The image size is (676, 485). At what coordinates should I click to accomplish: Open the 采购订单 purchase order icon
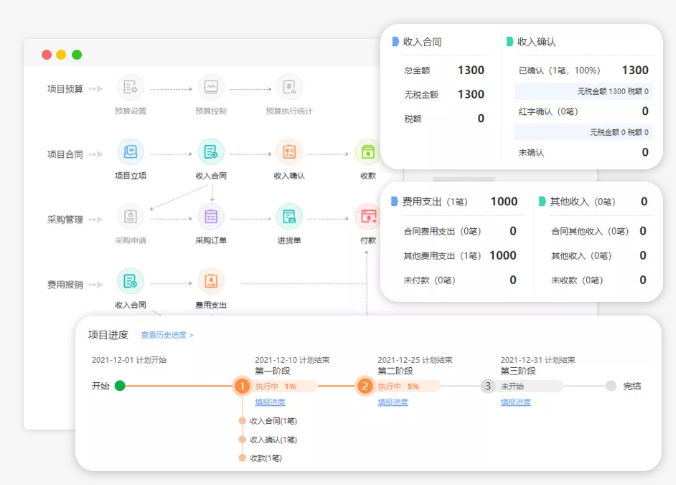[x=211, y=217]
